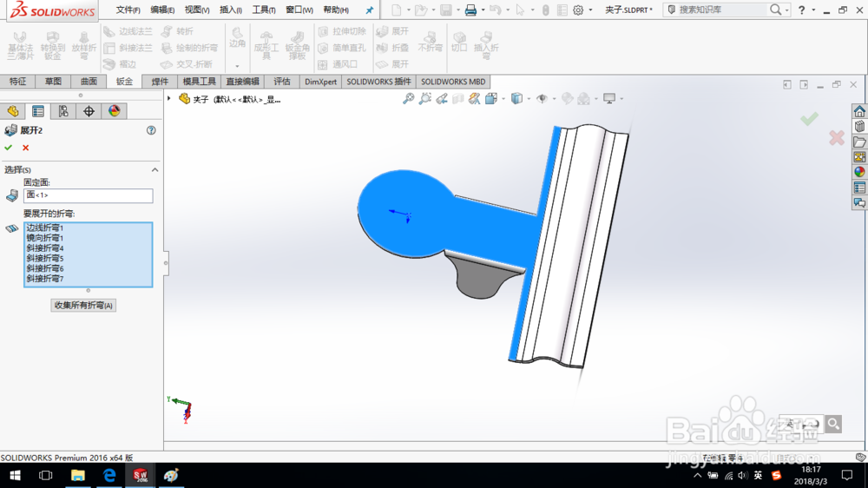Open the DisplayManager color ball tab
The height and width of the screenshot is (488, 868).
coord(114,111)
